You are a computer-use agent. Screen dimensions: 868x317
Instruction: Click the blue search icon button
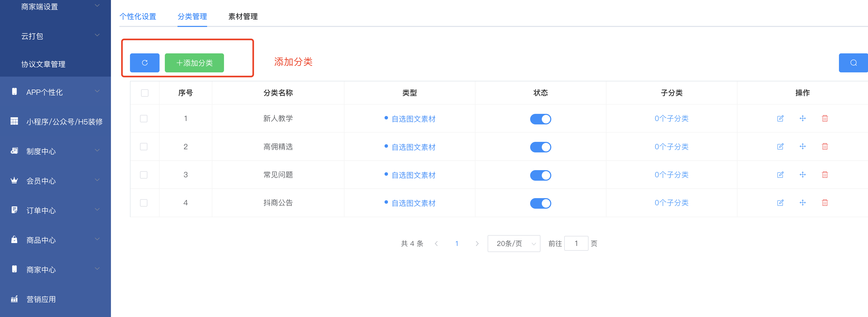pos(853,63)
